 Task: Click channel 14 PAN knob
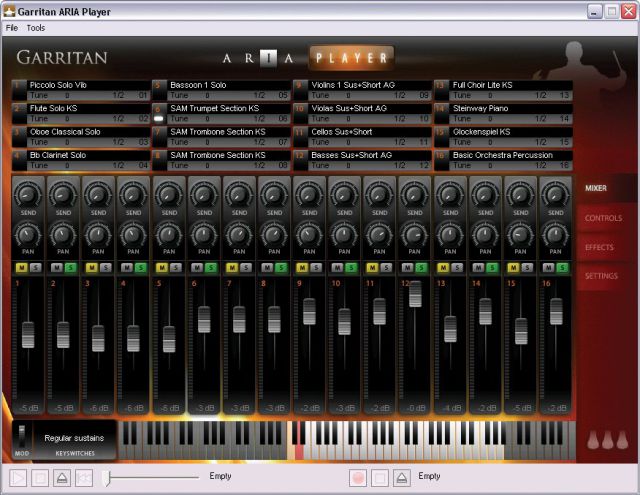(x=485, y=235)
